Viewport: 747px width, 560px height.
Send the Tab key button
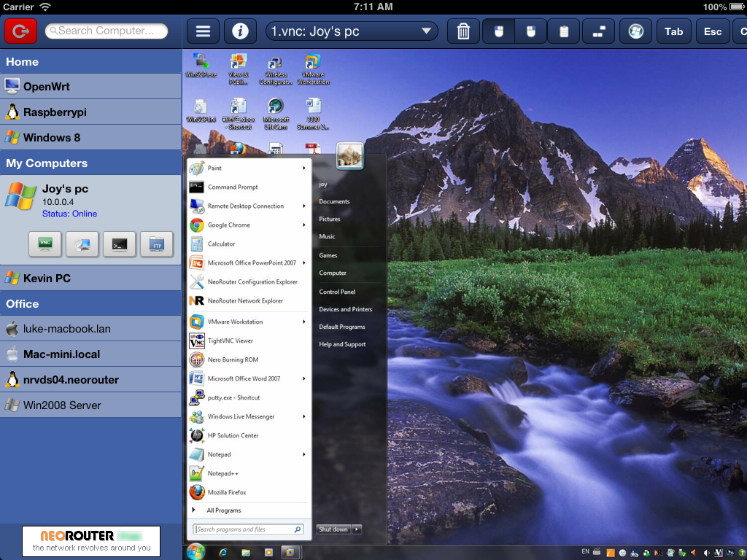[x=673, y=31]
